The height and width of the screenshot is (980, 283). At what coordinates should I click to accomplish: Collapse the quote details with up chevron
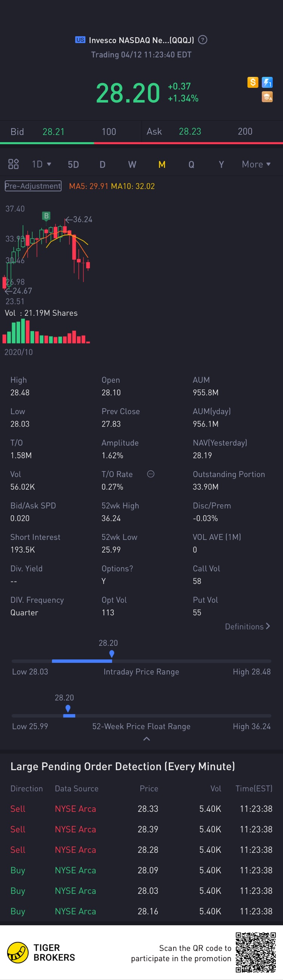pyautogui.click(x=146, y=739)
